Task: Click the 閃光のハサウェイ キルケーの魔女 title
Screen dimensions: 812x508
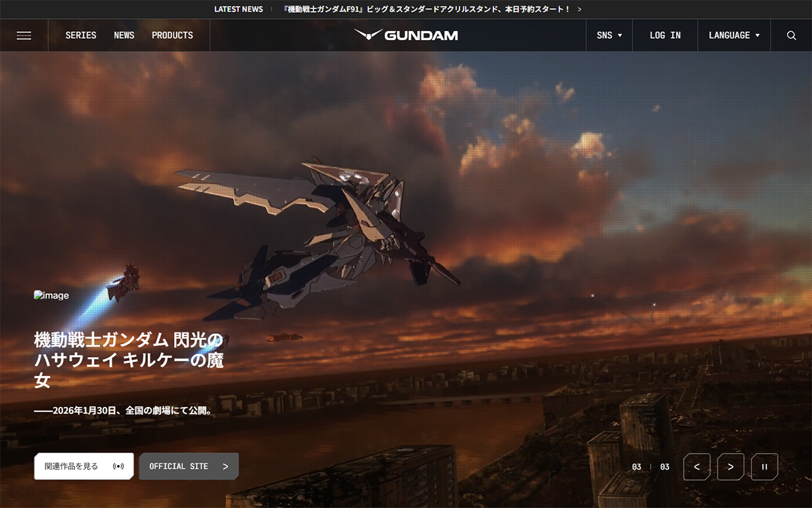Action: (x=129, y=360)
